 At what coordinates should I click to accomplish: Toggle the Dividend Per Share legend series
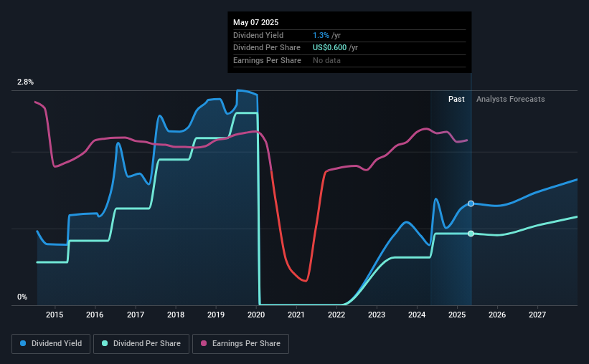point(141,344)
